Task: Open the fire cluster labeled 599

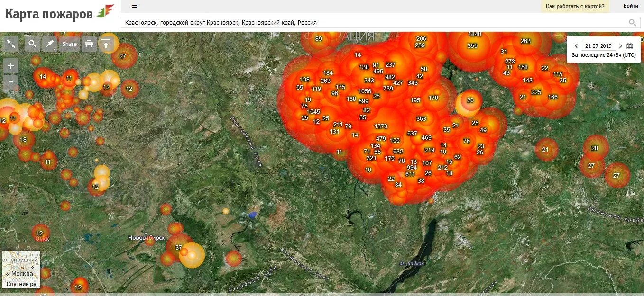Action: coord(363,101)
